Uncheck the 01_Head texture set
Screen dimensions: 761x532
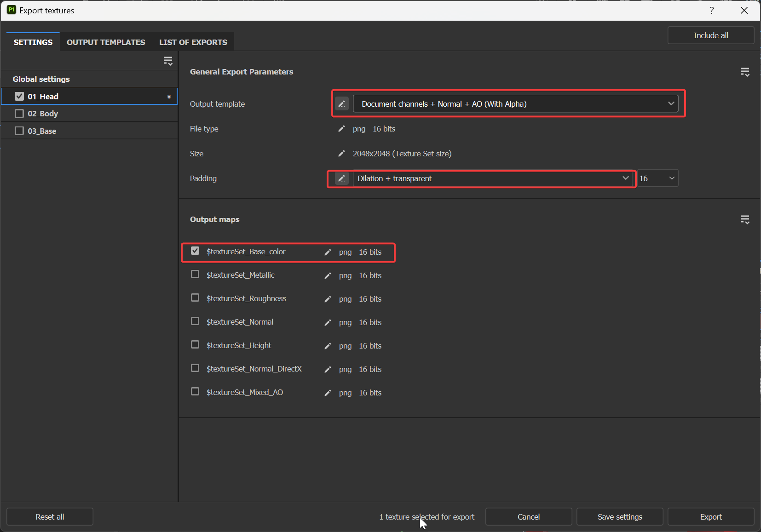(x=19, y=96)
